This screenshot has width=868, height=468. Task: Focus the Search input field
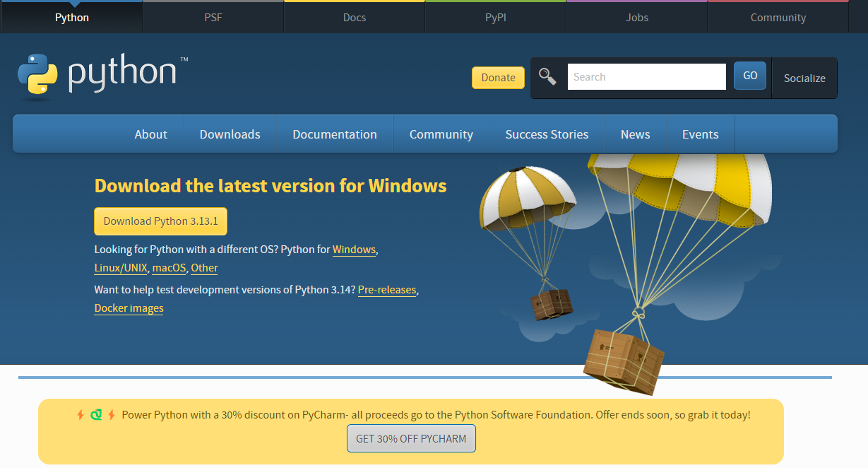coord(646,76)
